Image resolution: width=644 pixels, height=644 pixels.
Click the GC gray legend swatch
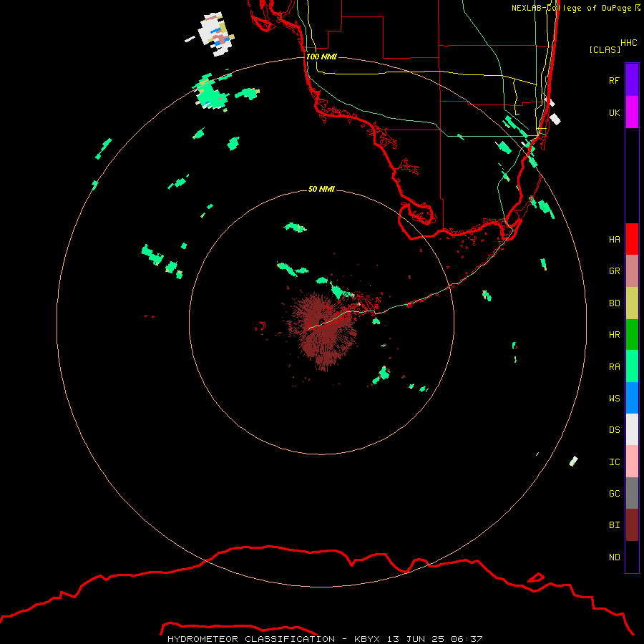tap(632, 493)
